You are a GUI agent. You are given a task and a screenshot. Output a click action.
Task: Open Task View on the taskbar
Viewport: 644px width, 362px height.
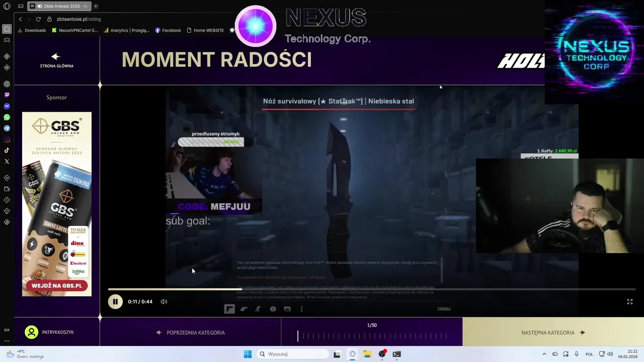(x=337, y=354)
